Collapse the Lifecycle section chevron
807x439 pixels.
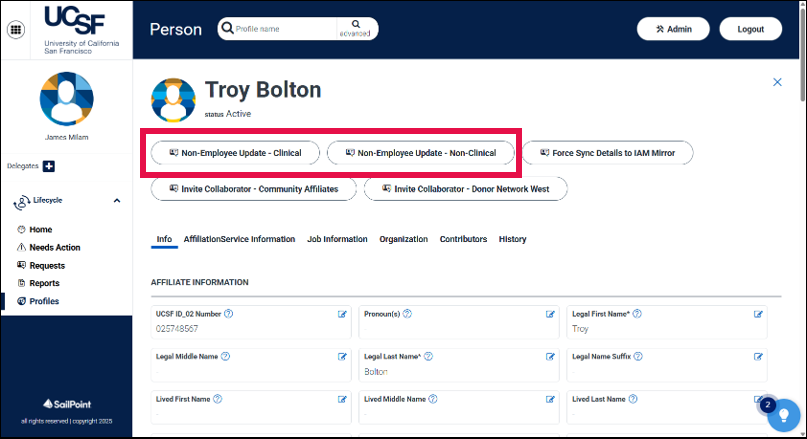pyautogui.click(x=117, y=201)
